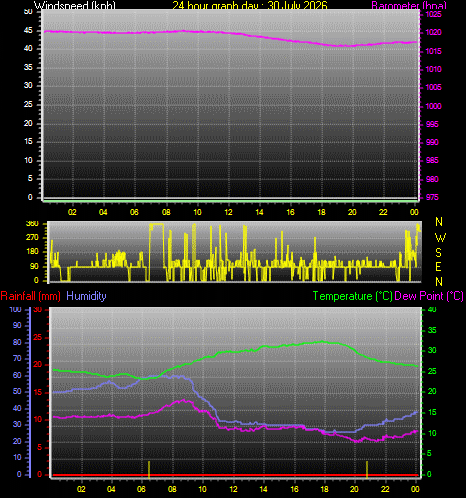Click the 1020 value on barometer axis
The height and width of the screenshot is (498, 466).
pos(434,32)
